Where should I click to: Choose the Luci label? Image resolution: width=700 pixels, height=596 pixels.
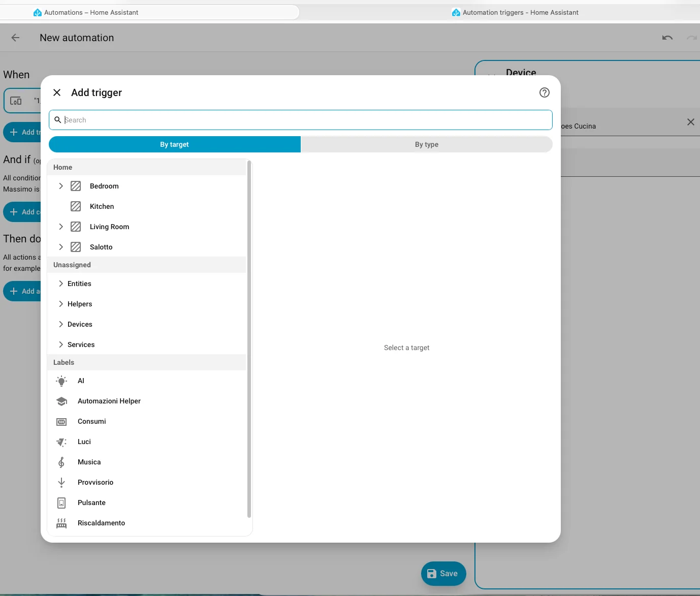click(x=147, y=442)
